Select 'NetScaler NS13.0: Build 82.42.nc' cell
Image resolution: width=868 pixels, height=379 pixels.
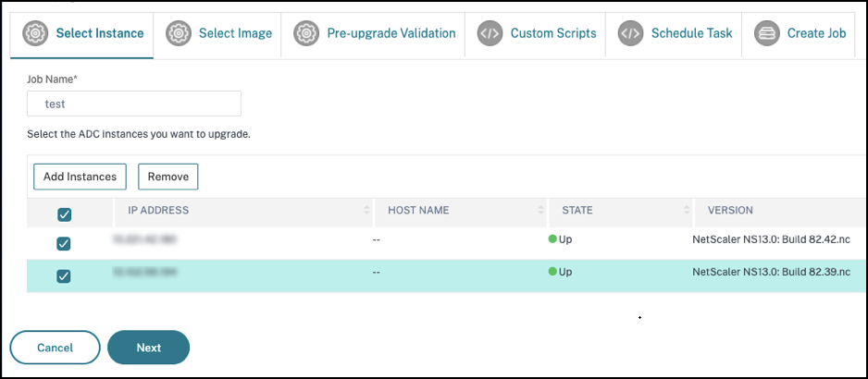pos(771,239)
